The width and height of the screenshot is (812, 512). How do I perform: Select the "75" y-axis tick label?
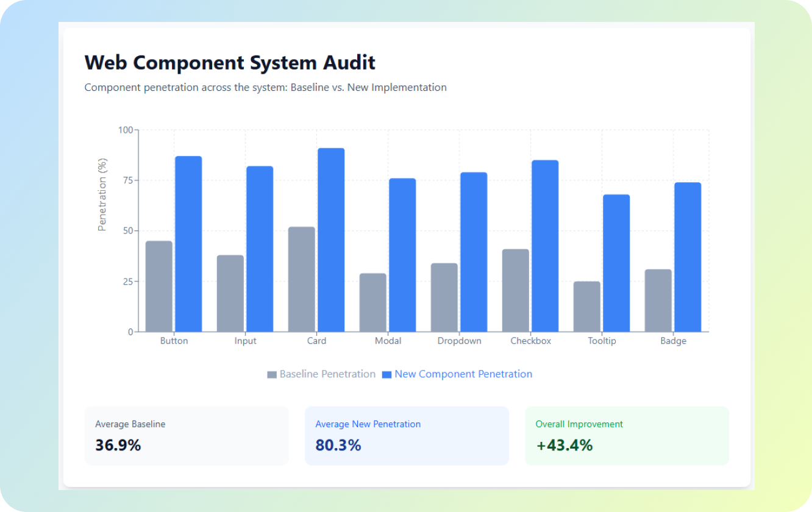(x=127, y=180)
